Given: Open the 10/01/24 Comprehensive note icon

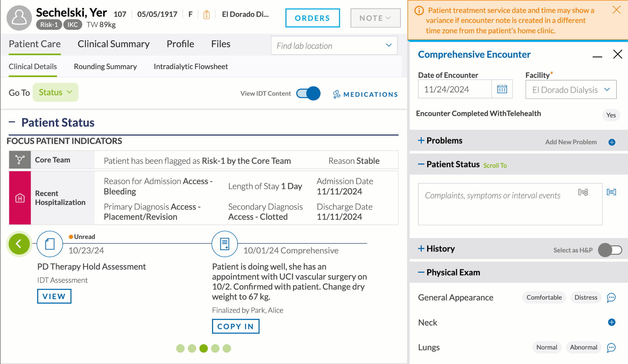Looking at the screenshot, I should pyautogui.click(x=225, y=244).
